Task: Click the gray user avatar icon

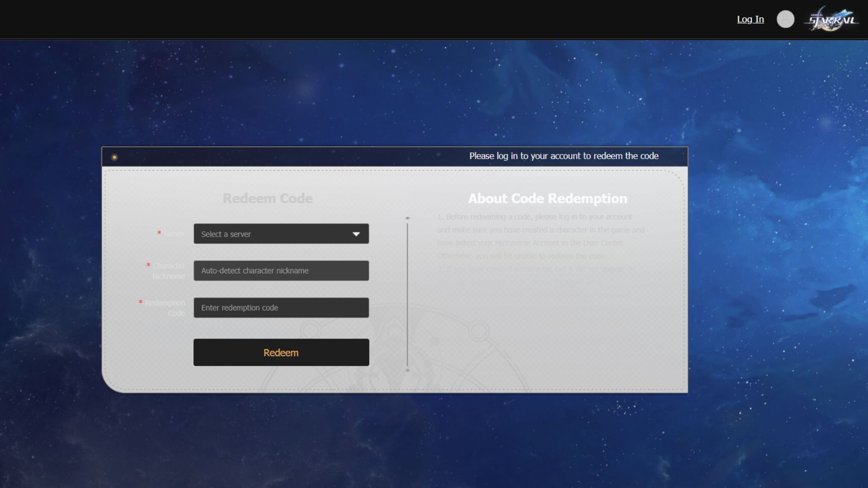Action: 785,19
